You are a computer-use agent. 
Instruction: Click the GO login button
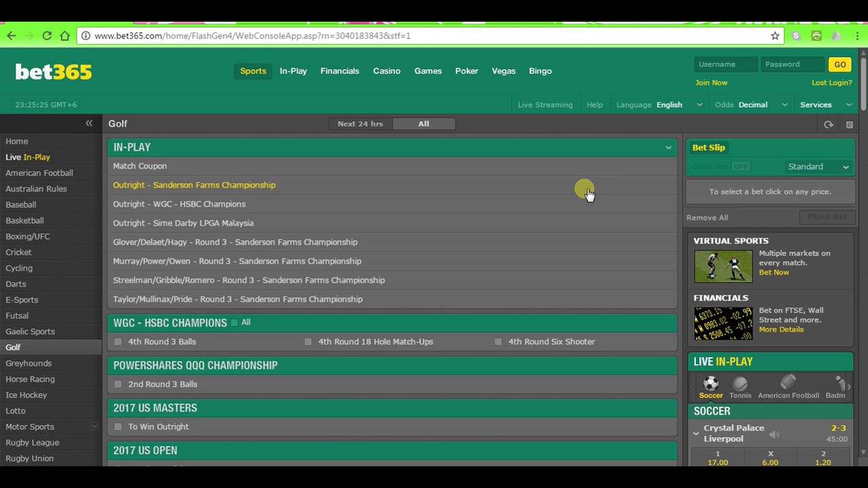(x=840, y=64)
